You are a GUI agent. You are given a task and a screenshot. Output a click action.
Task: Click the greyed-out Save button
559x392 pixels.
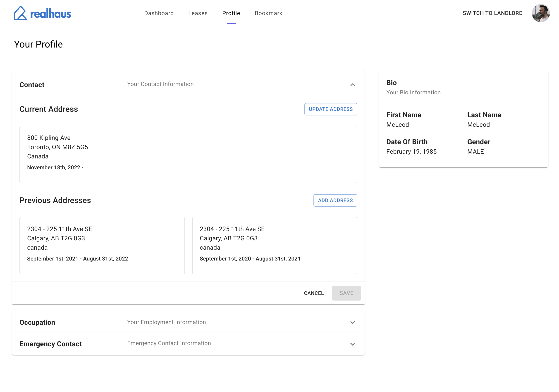click(346, 293)
